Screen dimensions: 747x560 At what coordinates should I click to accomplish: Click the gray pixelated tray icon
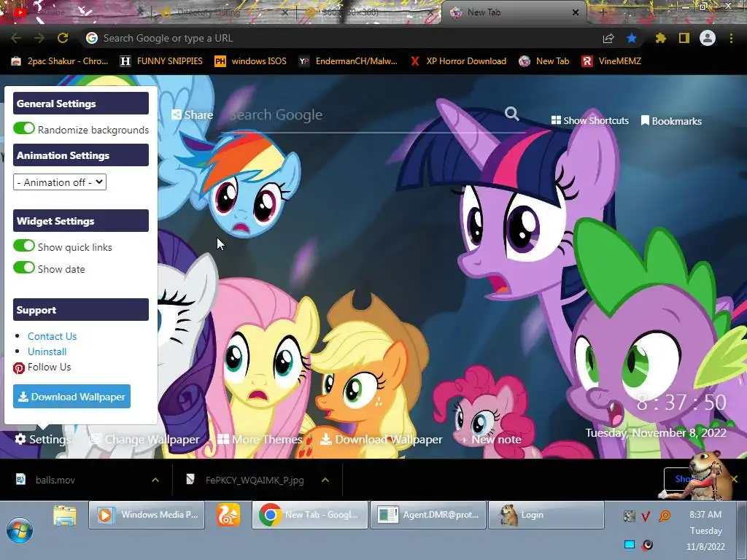[629, 516]
